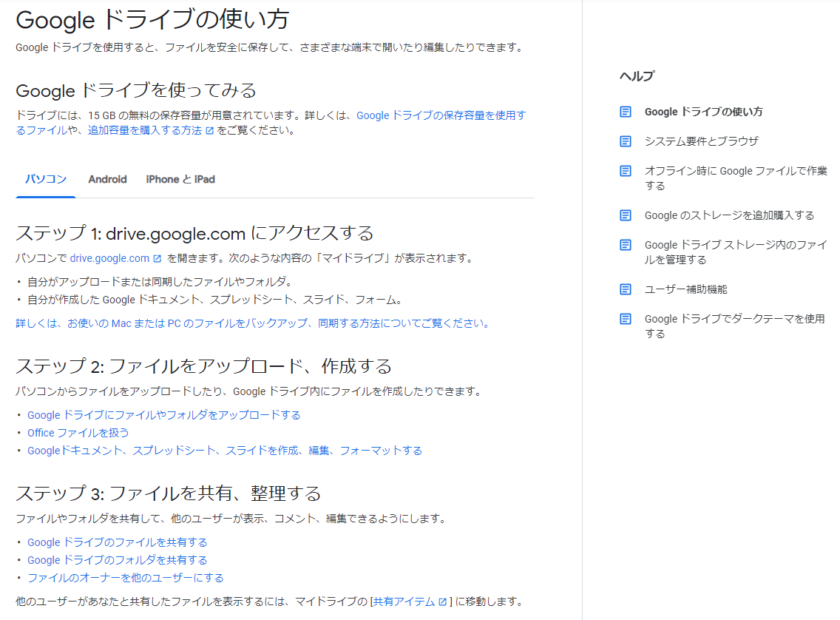Screen dimensions: 840x620
Task: Open the drive.google.com link in Step 1
Action: pos(110,258)
